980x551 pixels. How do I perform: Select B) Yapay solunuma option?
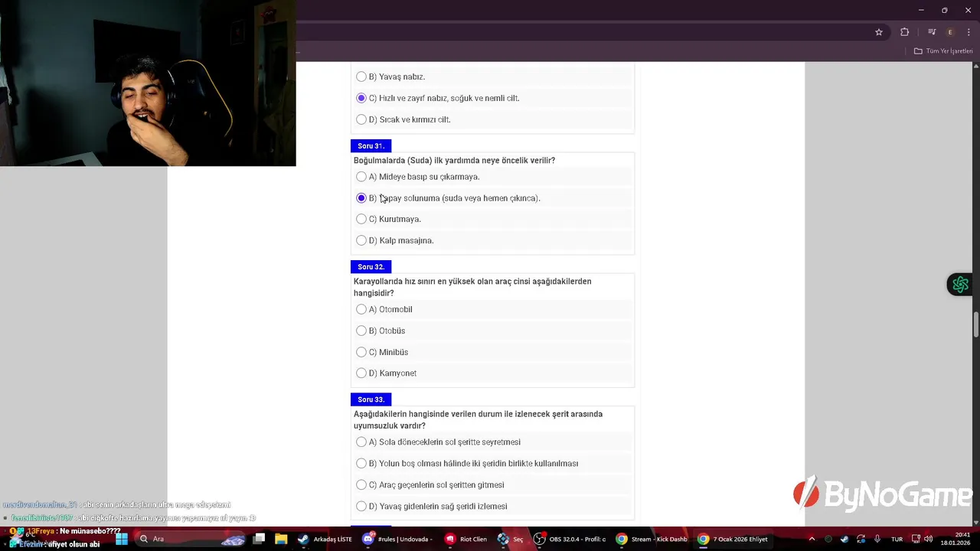click(x=361, y=198)
